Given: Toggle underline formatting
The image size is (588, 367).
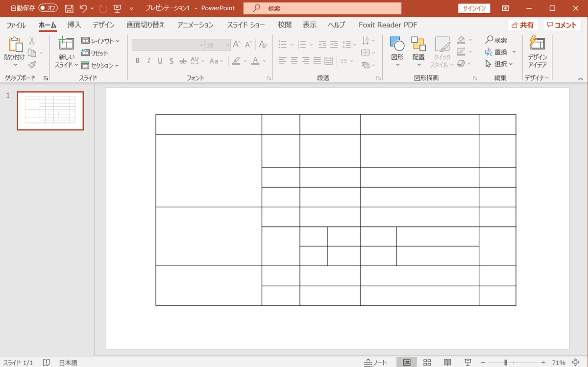Looking at the screenshot, I should [x=160, y=61].
